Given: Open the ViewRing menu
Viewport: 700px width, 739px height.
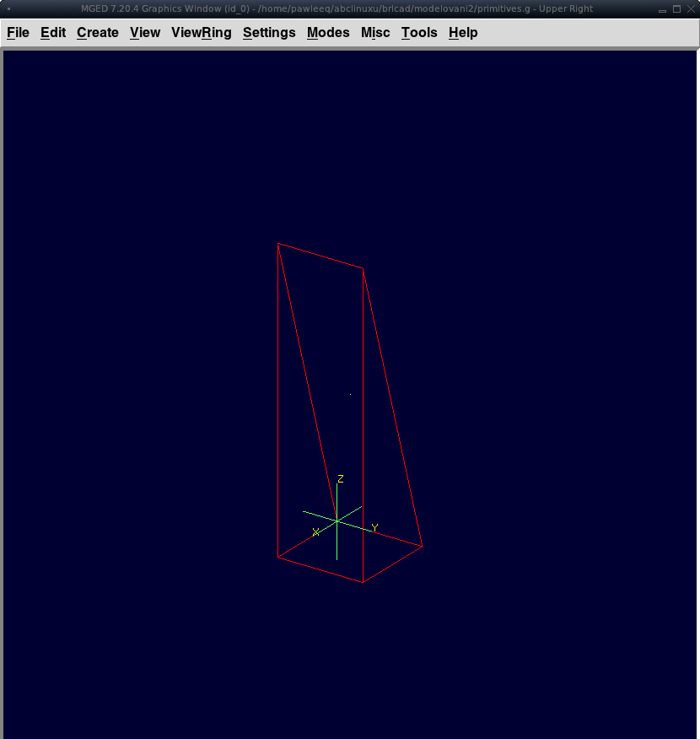Looking at the screenshot, I should click(x=201, y=33).
